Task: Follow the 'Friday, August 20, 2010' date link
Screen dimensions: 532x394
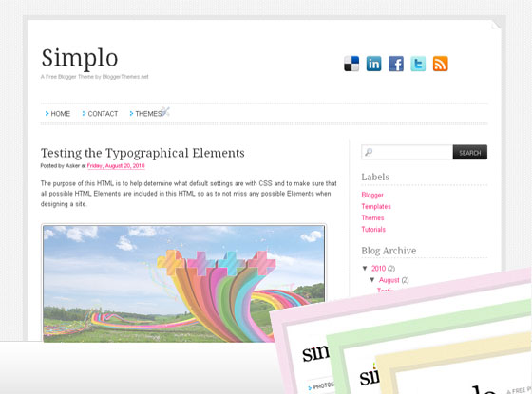Action: pyautogui.click(x=116, y=166)
